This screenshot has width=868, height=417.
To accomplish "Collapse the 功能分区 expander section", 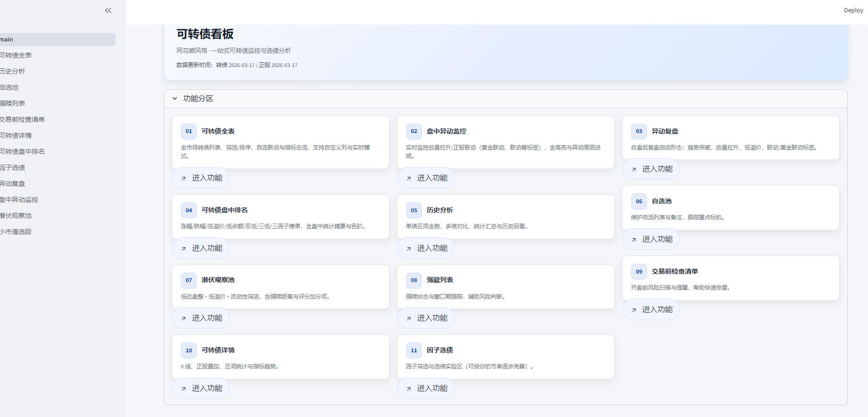I will point(175,99).
